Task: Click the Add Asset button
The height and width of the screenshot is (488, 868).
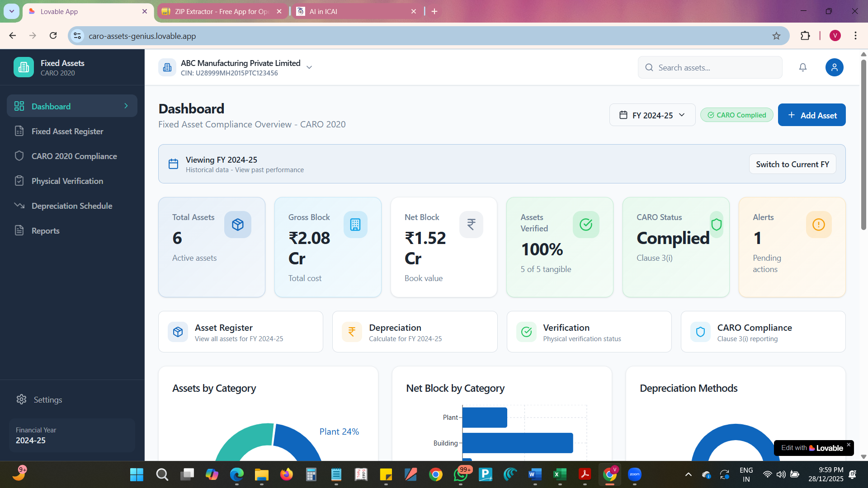Action: 811,115
